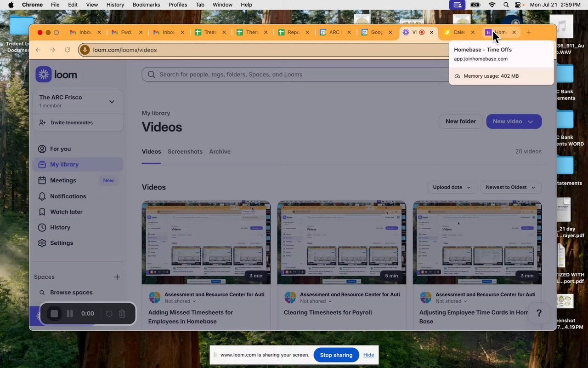Screen dimensions: 588x368
Task: Open the Apple menu
Action: [11, 5]
